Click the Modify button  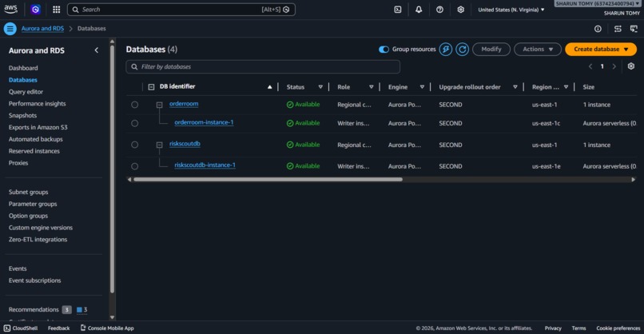coord(491,50)
